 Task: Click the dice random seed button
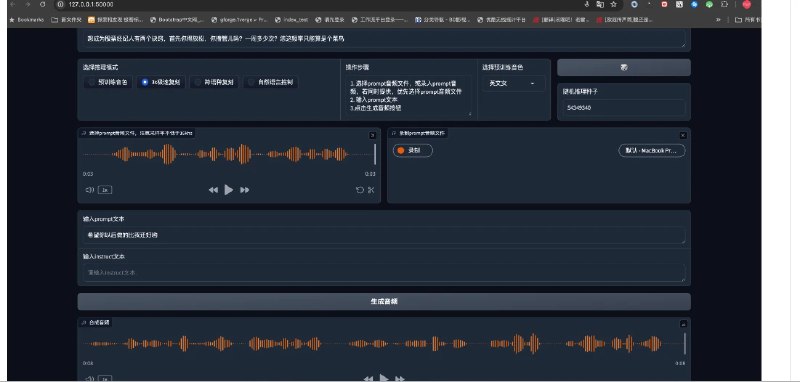623,67
